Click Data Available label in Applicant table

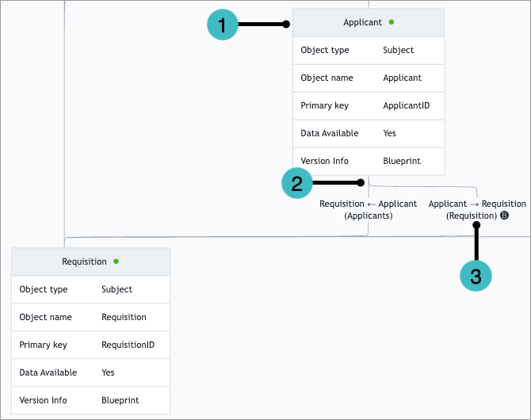point(330,133)
